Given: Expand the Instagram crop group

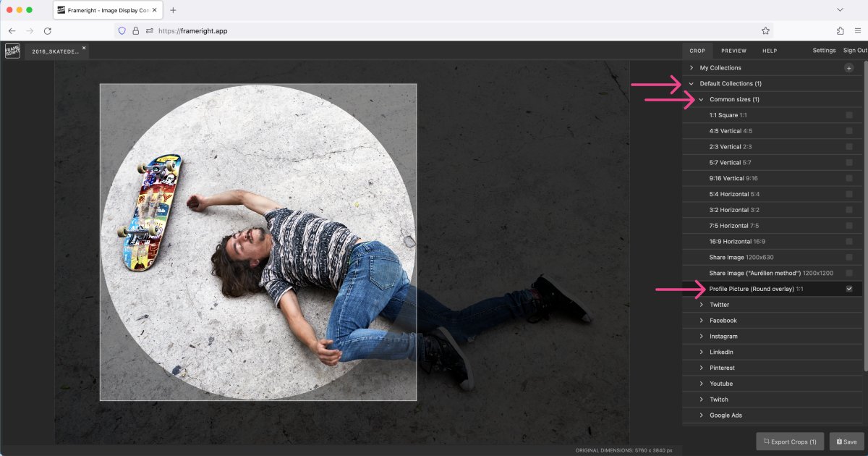Looking at the screenshot, I should 700,336.
